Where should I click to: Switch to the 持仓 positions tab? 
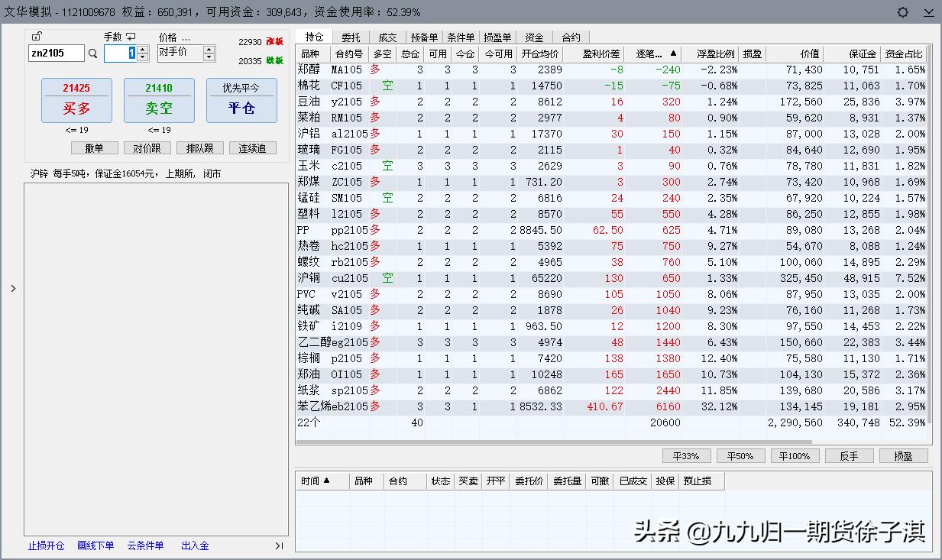[x=314, y=37]
